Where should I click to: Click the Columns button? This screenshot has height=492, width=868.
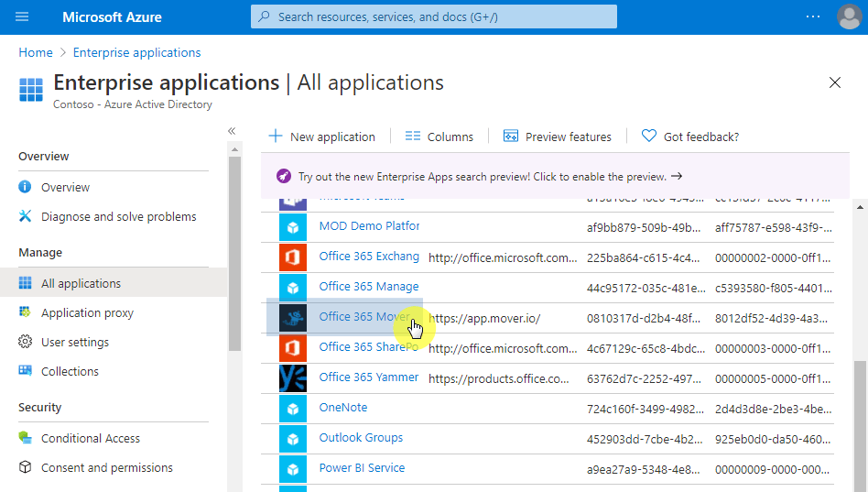[x=439, y=137]
